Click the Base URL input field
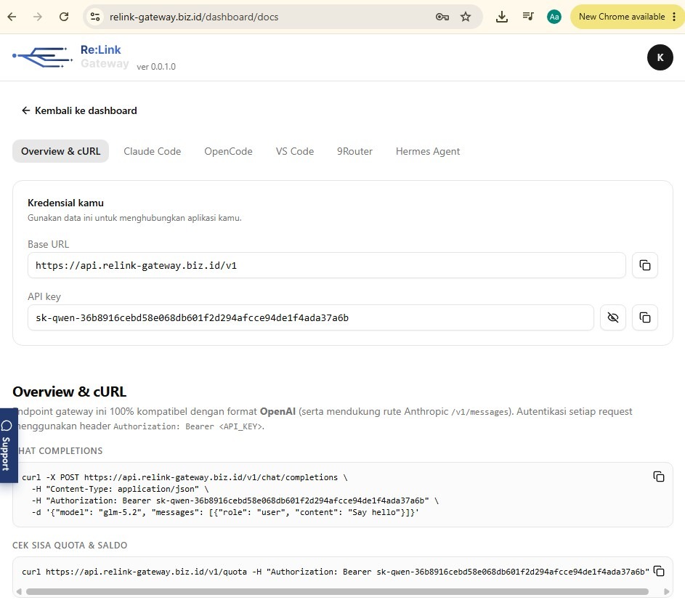 [x=326, y=265]
